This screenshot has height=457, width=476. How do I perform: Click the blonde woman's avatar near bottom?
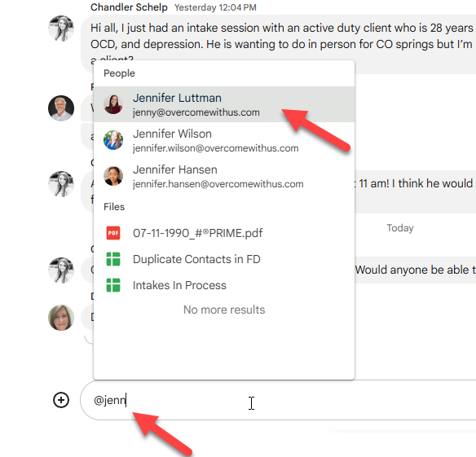point(61,318)
